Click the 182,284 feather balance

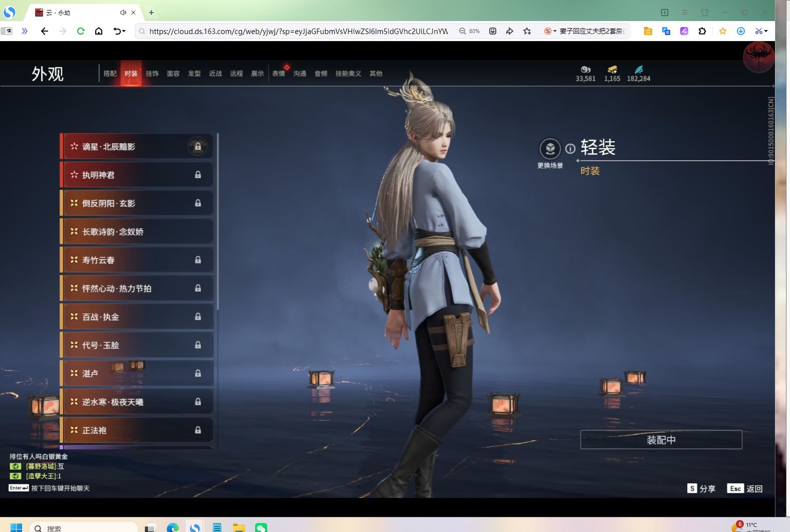pyautogui.click(x=639, y=79)
